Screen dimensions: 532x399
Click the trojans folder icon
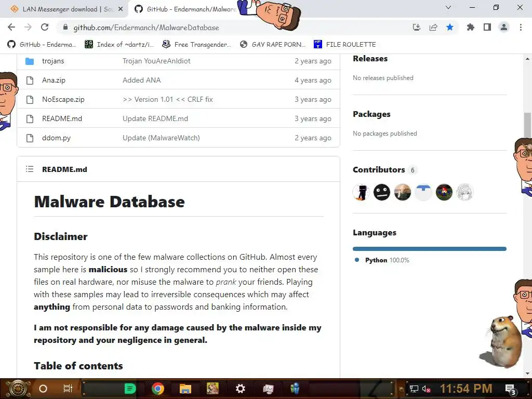point(30,61)
